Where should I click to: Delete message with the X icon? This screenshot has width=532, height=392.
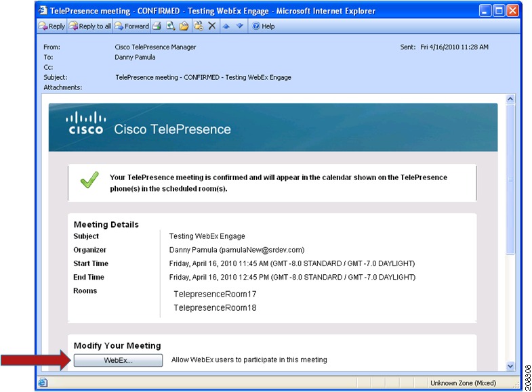click(x=212, y=26)
